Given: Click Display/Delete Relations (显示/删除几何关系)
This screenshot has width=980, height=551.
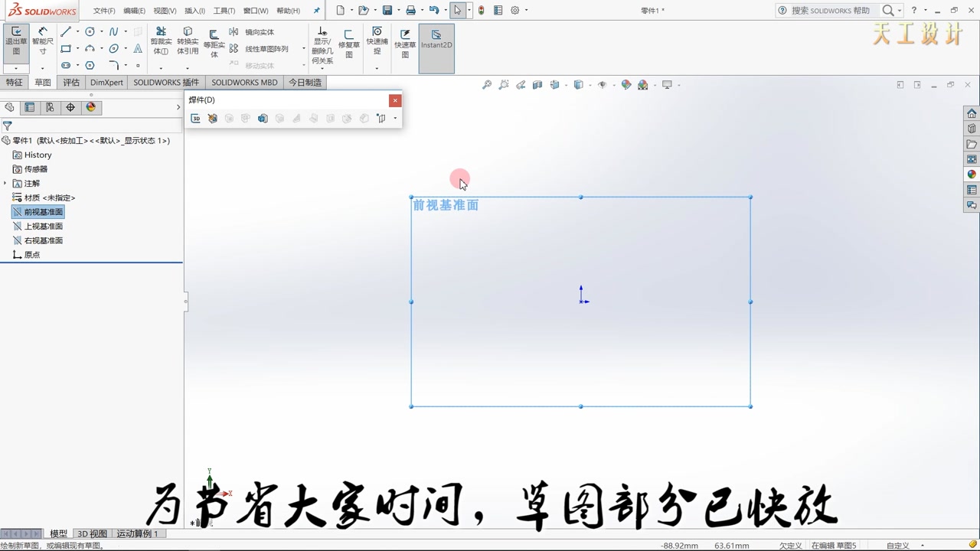Looking at the screenshot, I should tap(322, 46).
